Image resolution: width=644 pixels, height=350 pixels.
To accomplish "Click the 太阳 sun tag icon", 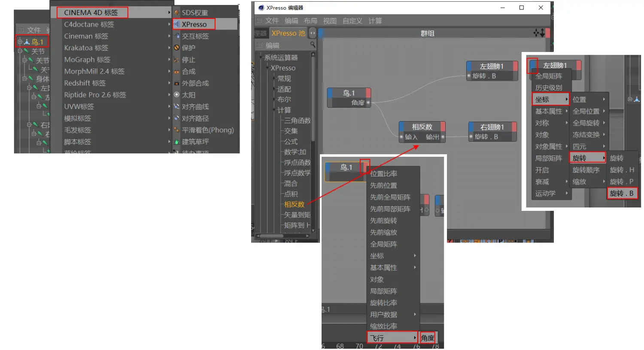I will coord(176,94).
